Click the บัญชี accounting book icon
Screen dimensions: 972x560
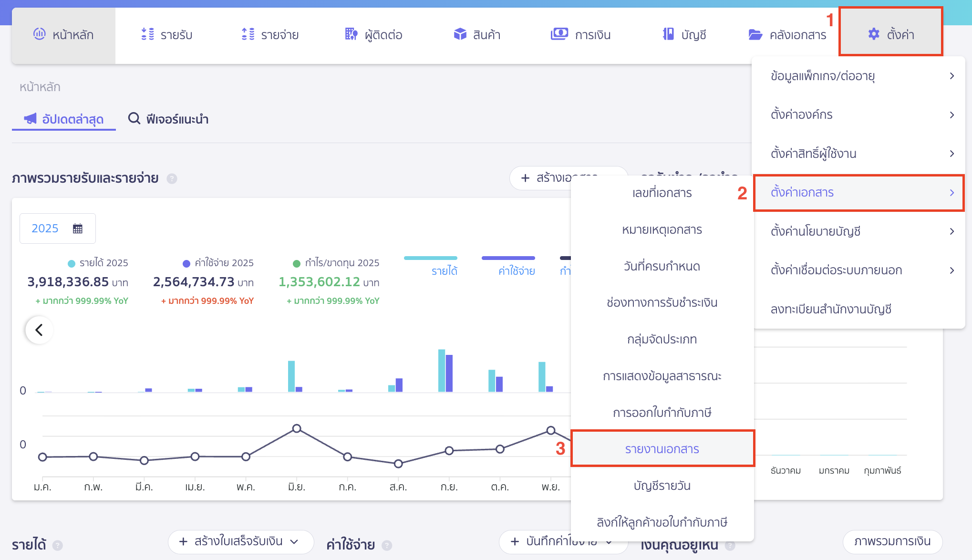tap(668, 34)
